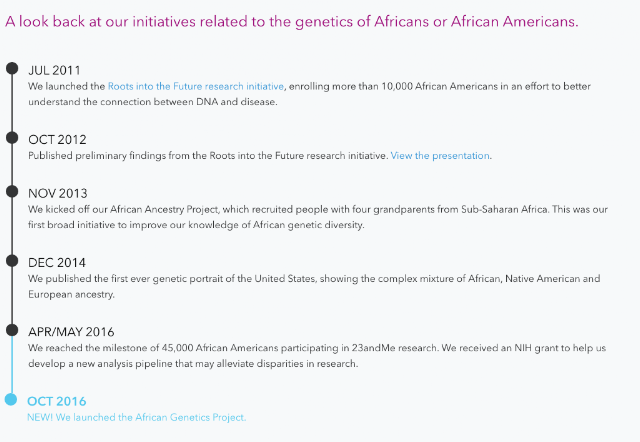Screen dimensions: 640x442
Task: Click the OCT 2012 date heading
Action: pos(57,139)
